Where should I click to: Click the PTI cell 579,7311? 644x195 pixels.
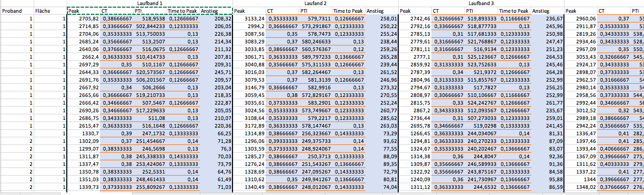pyautogui.click(x=315, y=18)
